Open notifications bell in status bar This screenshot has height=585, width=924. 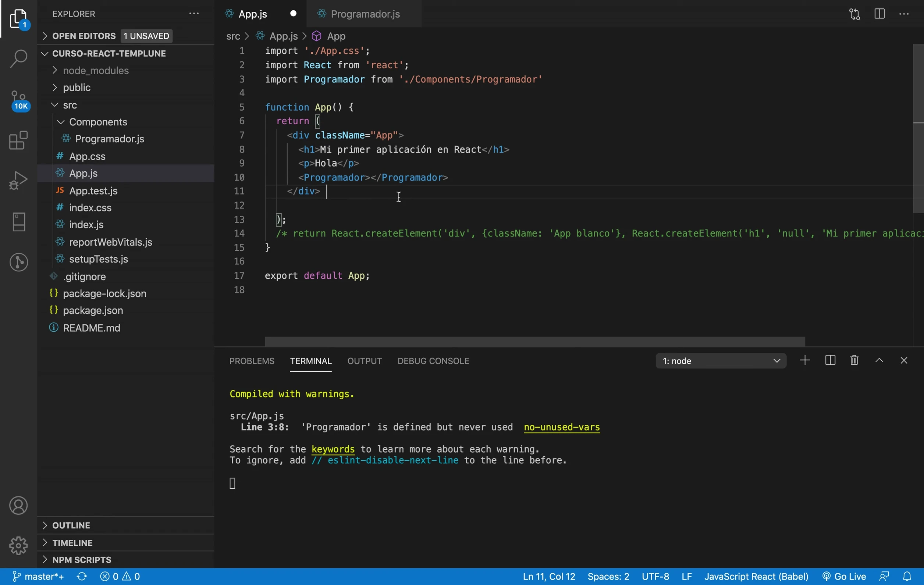click(907, 577)
